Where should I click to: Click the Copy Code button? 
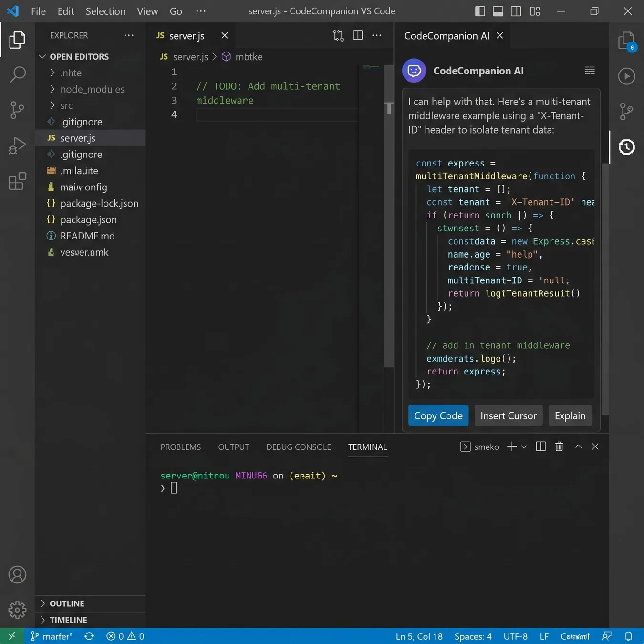pyautogui.click(x=438, y=415)
